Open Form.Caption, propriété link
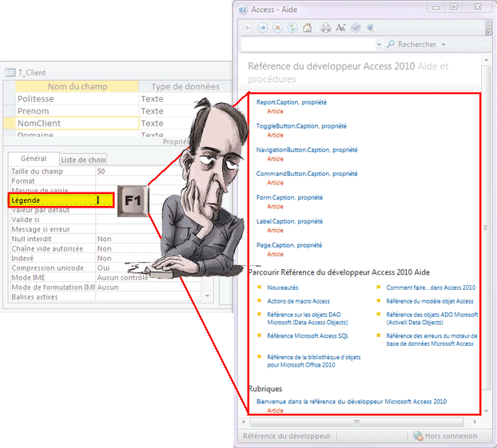 click(289, 197)
